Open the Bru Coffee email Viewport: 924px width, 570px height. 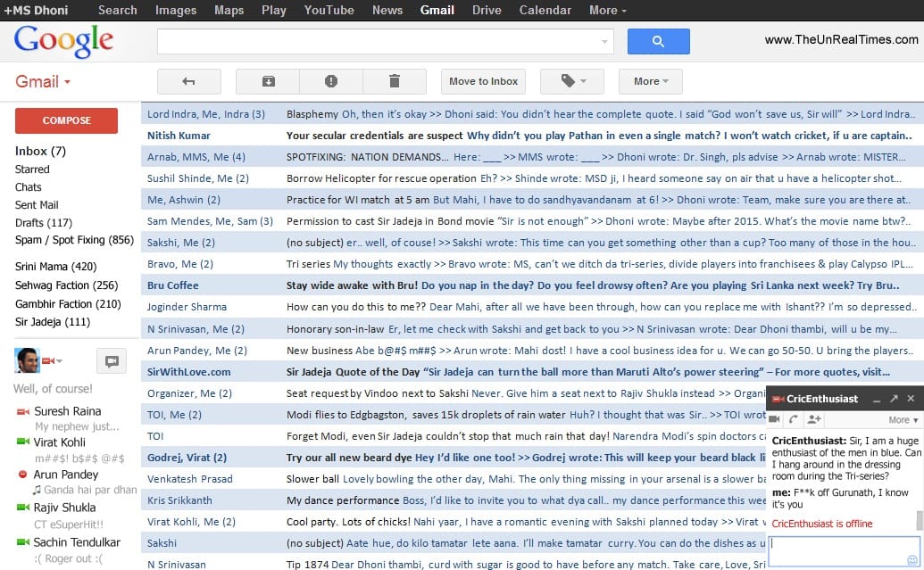(x=532, y=285)
